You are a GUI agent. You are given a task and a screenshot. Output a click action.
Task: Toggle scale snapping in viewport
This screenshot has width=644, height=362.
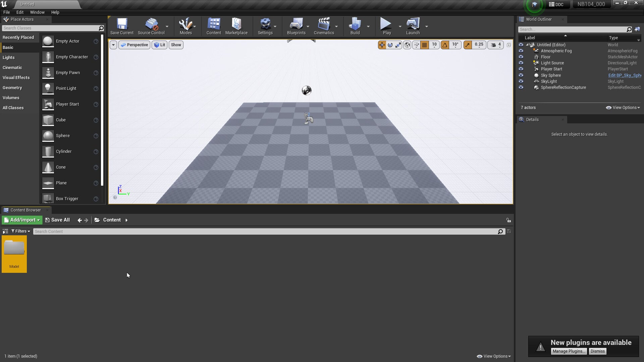(x=468, y=45)
